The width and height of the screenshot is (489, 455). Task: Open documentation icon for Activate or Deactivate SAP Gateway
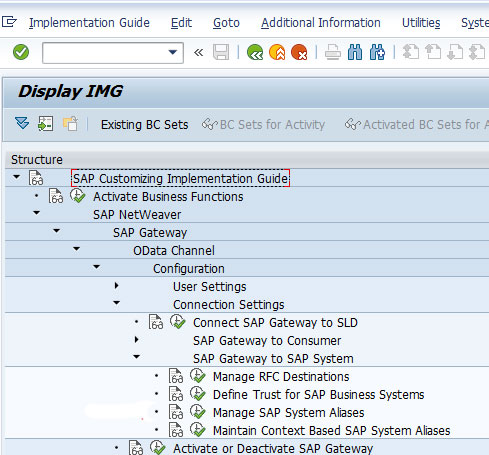coord(136,448)
